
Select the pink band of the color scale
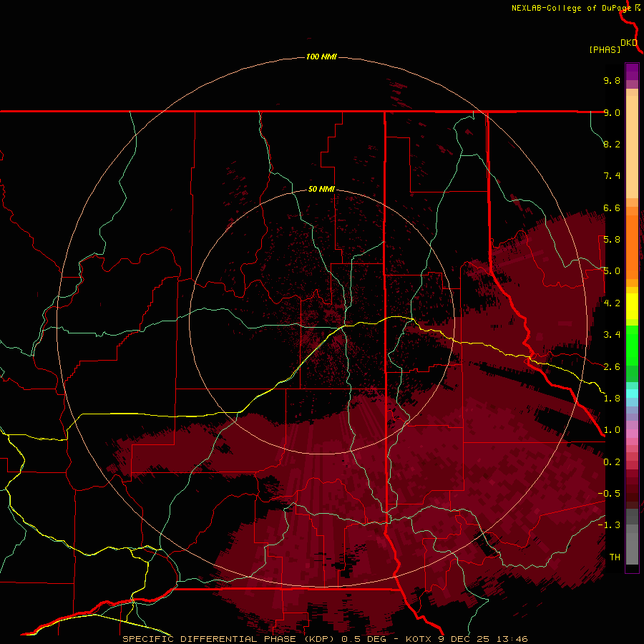(632, 433)
